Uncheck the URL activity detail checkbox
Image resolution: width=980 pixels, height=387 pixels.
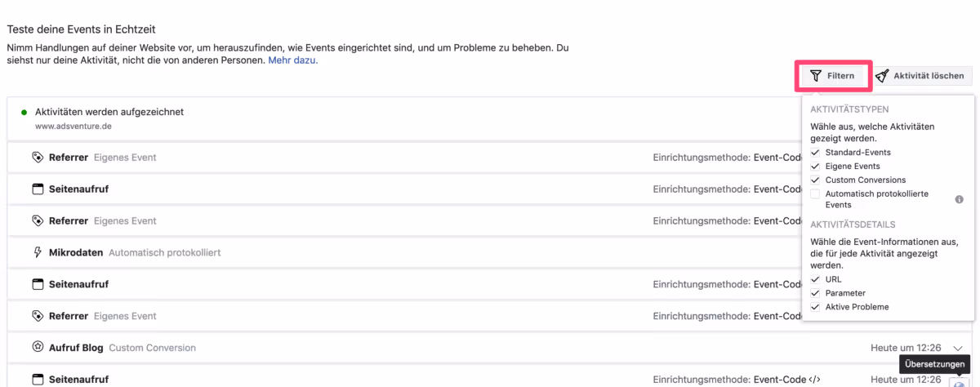click(815, 279)
